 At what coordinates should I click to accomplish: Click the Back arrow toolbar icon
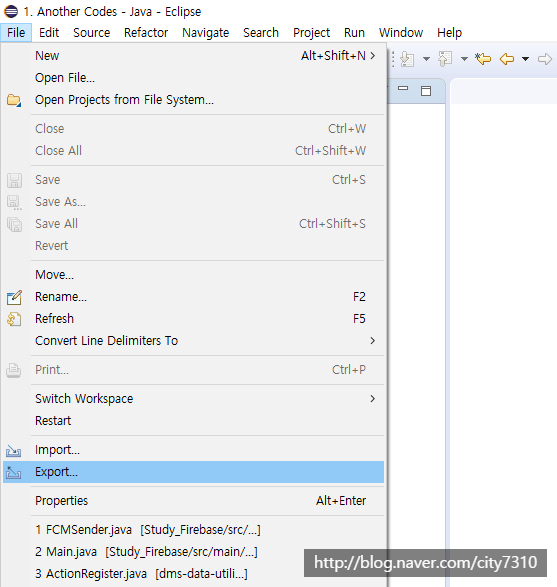[x=507, y=59]
